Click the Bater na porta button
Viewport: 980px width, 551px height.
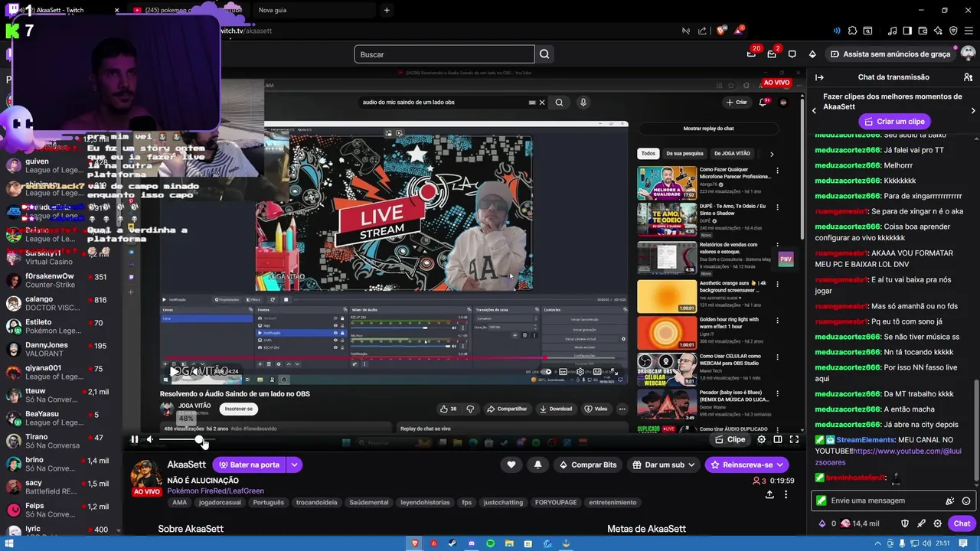tap(250, 465)
